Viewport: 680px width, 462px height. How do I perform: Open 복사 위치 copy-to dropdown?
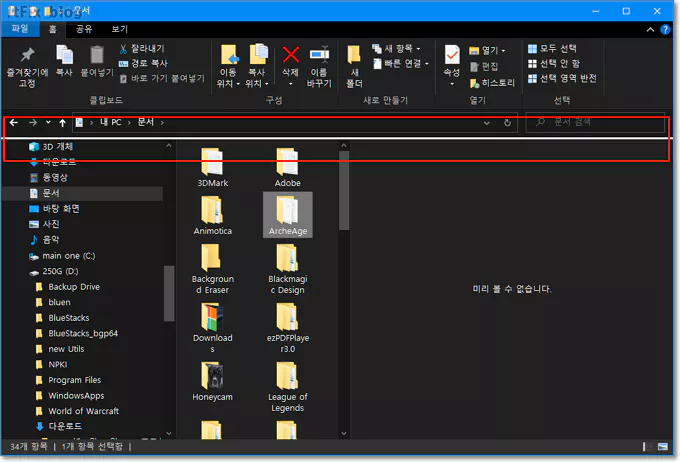[x=257, y=66]
